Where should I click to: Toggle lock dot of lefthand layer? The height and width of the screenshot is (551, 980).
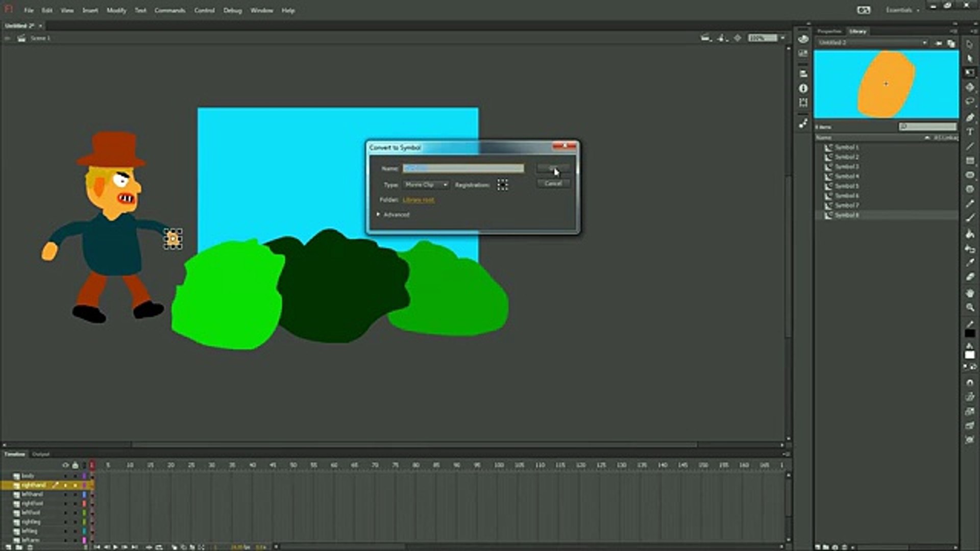click(75, 494)
